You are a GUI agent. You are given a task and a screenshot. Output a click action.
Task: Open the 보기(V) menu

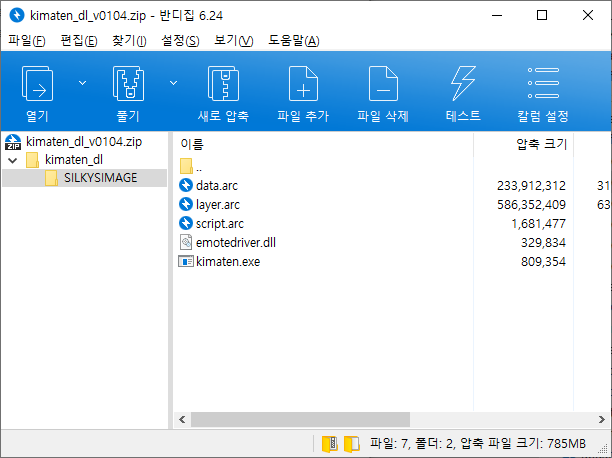click(234, 41)
